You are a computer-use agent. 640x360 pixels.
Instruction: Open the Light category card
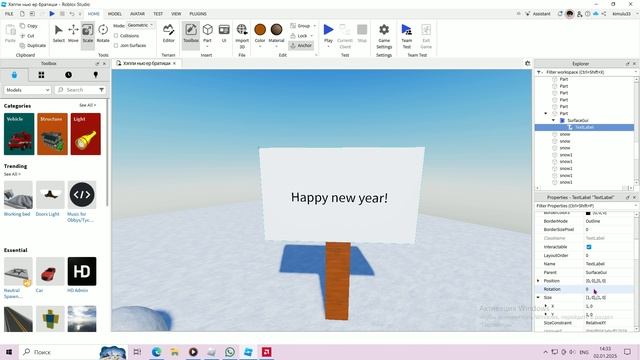click(x=86, y=134)
